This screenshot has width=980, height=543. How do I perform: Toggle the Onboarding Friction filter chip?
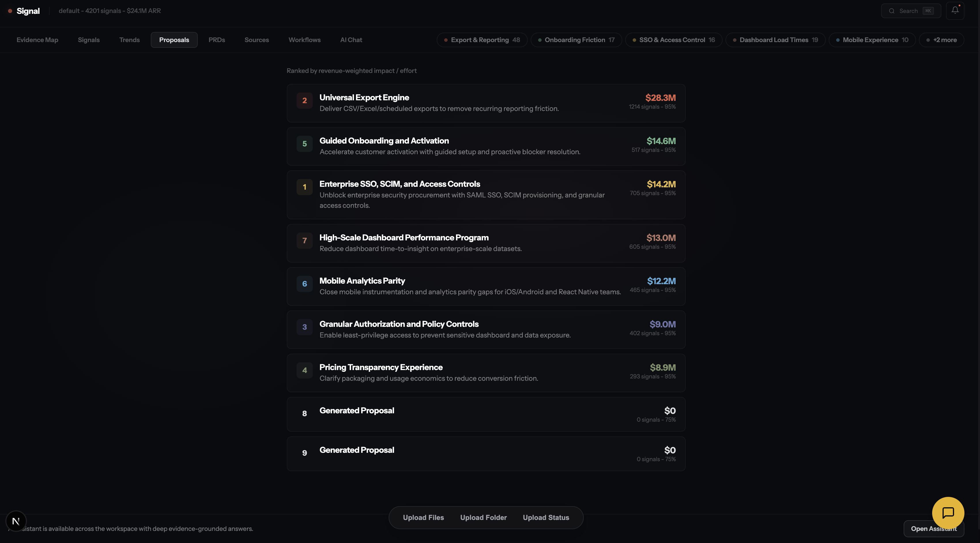click(x=576, y=40)
